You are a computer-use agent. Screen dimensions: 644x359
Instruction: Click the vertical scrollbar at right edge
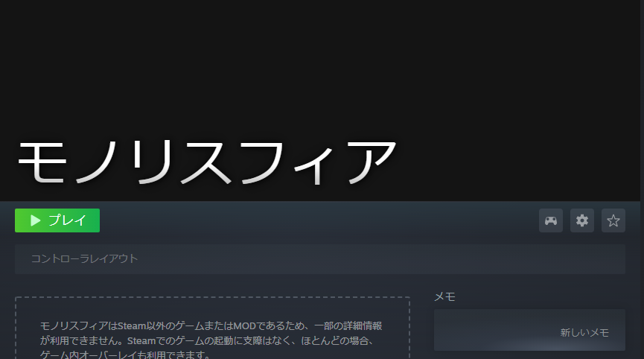[642, 179]
